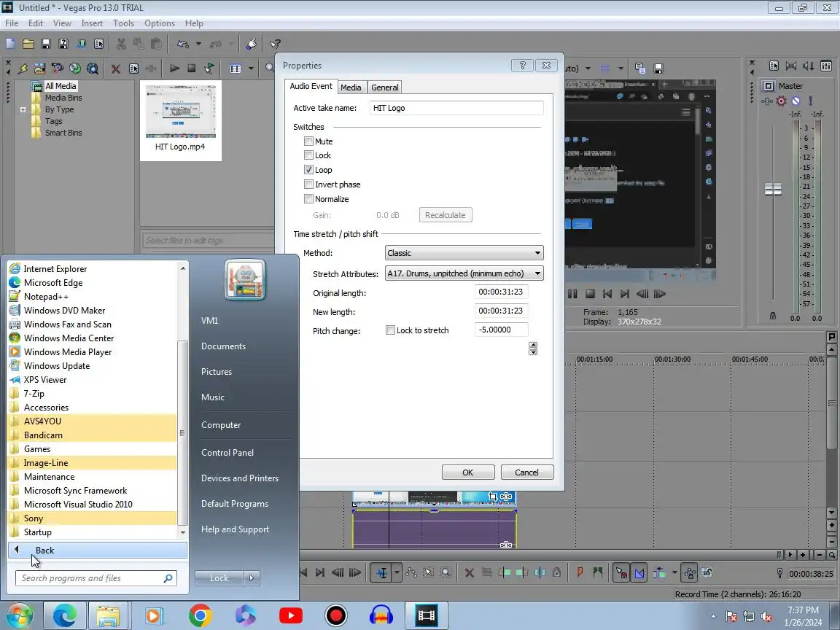Select the Envelope Edit tool
Image resolution: width=840 pixels, height=630 pixels.
click(411, 572)
